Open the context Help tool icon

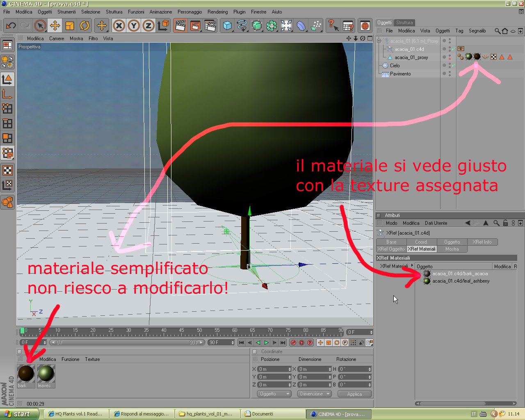[x=333, y=26]
